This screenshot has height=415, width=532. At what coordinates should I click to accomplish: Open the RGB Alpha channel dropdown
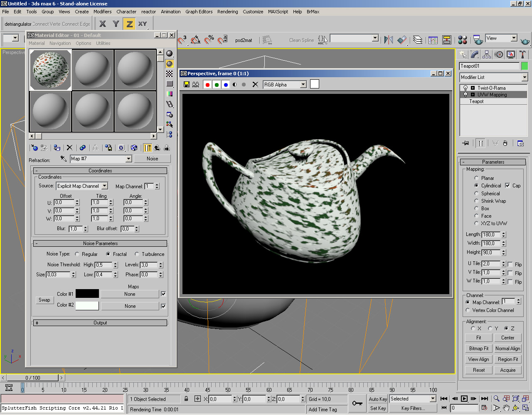click(303, 85)
